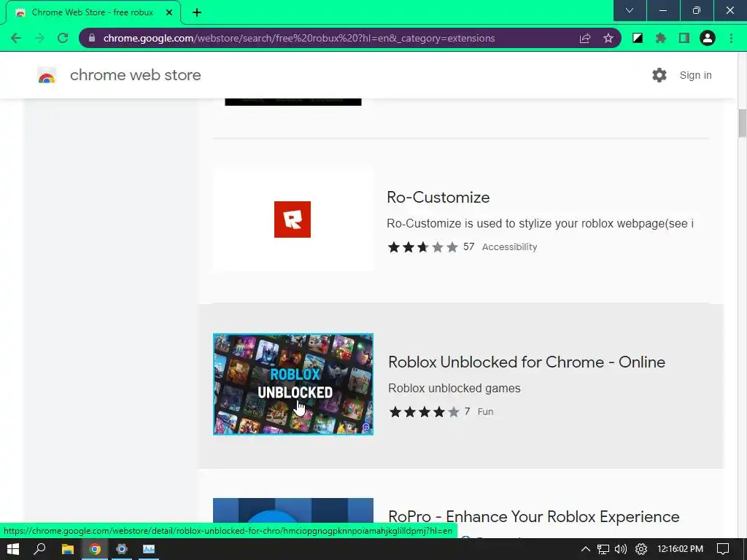Click the Accessibility category label
This screenshot has height=560, width=747.
[x=509, y=246]
